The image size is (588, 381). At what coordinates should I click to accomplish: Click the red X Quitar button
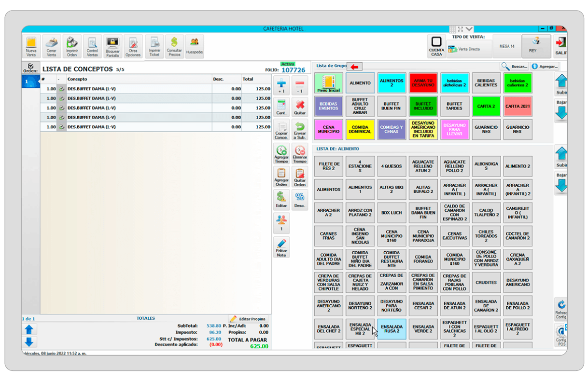coord(300,107)
